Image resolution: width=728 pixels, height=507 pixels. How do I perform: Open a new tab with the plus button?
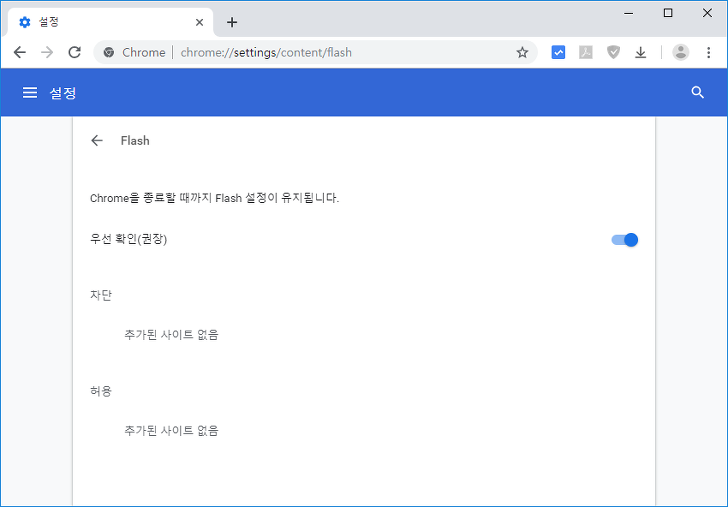click(x=232, y=22)
